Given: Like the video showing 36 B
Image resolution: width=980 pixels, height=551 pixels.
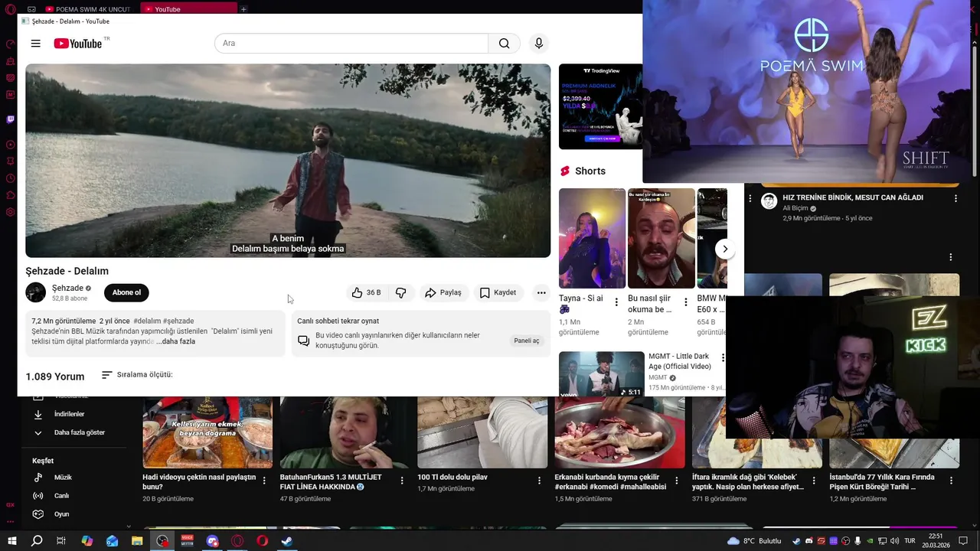Looking at the screenshot, I should click(x=366, y=292).
